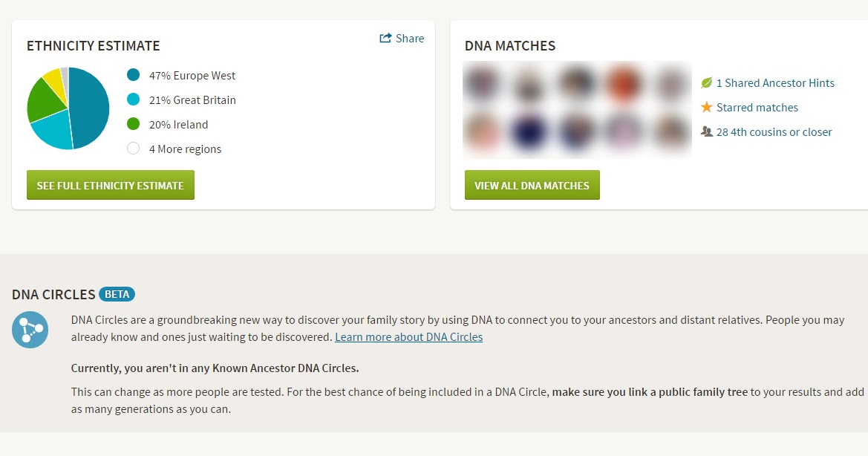This screenshot has width=868, height=456.
Task: Click the circular DNA Circles network icon
Action: coord(30,329)
